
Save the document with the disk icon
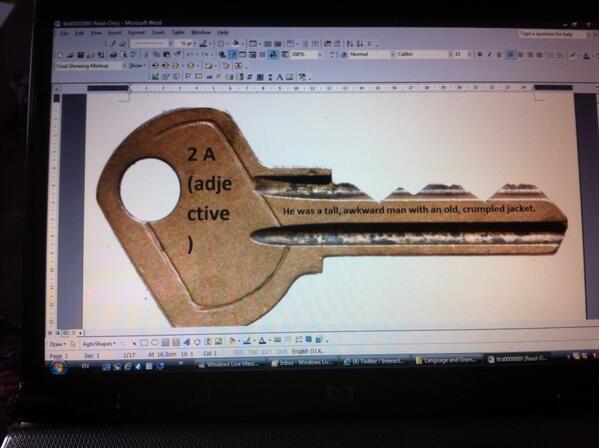click(81, 55)
